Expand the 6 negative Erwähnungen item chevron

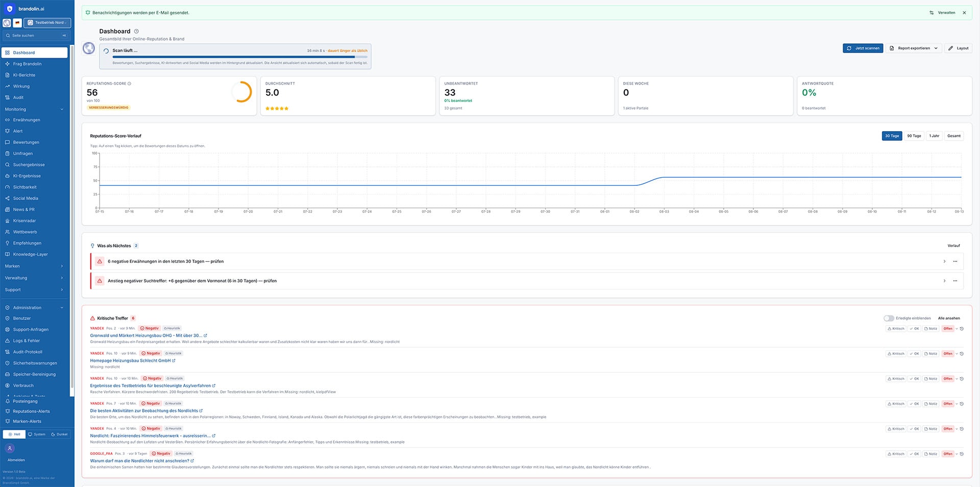[x=944, y=261]
